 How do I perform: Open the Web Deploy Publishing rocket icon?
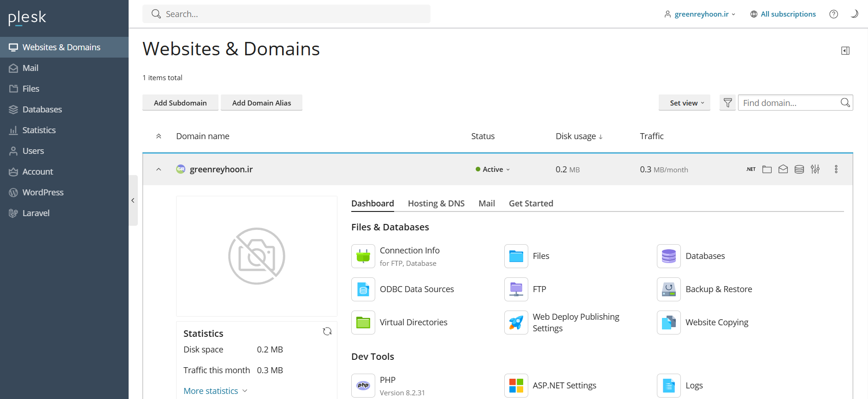(516, 323)
